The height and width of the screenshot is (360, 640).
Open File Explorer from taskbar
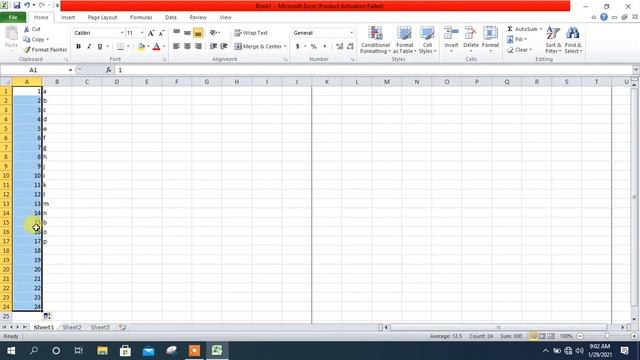[102, 351]
